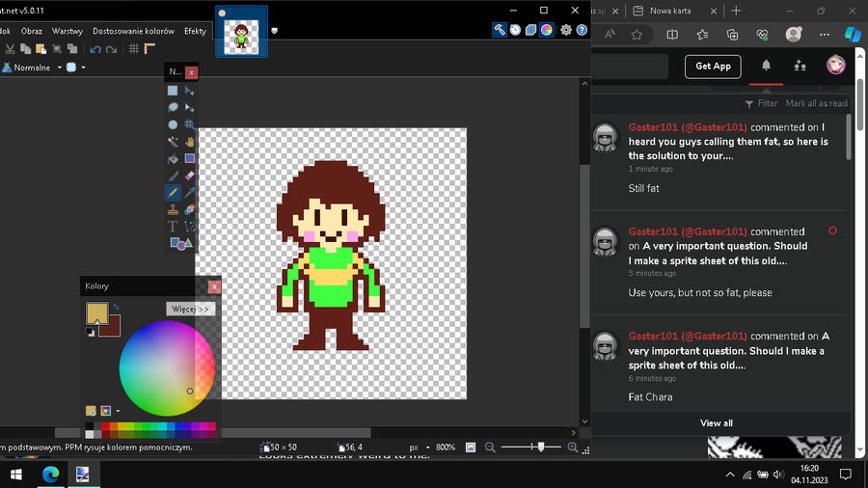Toggle rulers display
Screen dimensions: 868x488
[x=149, y=49]
